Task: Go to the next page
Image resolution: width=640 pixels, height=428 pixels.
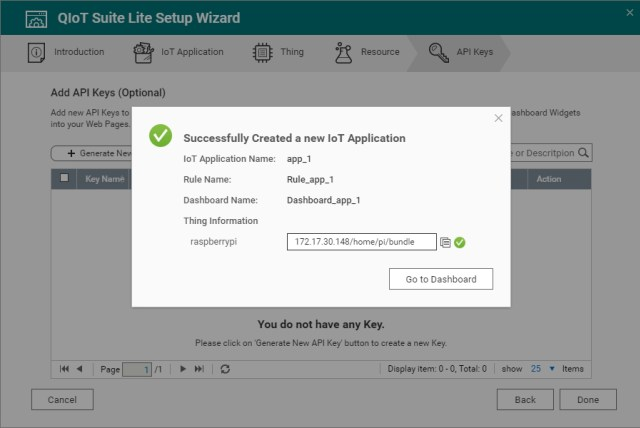Action: click(183, 369)
